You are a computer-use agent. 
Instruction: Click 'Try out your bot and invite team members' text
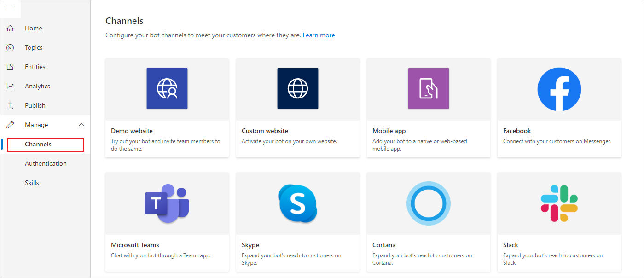tap(166, 145)
